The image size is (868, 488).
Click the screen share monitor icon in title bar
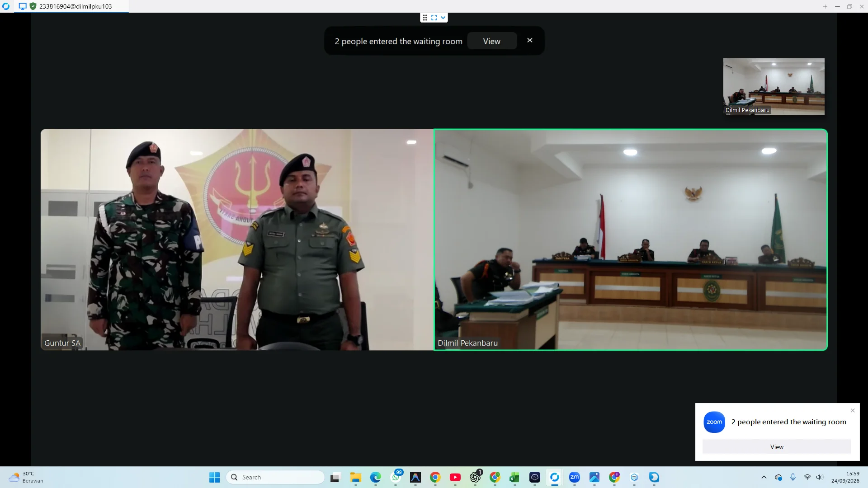[x=23, y=6]
